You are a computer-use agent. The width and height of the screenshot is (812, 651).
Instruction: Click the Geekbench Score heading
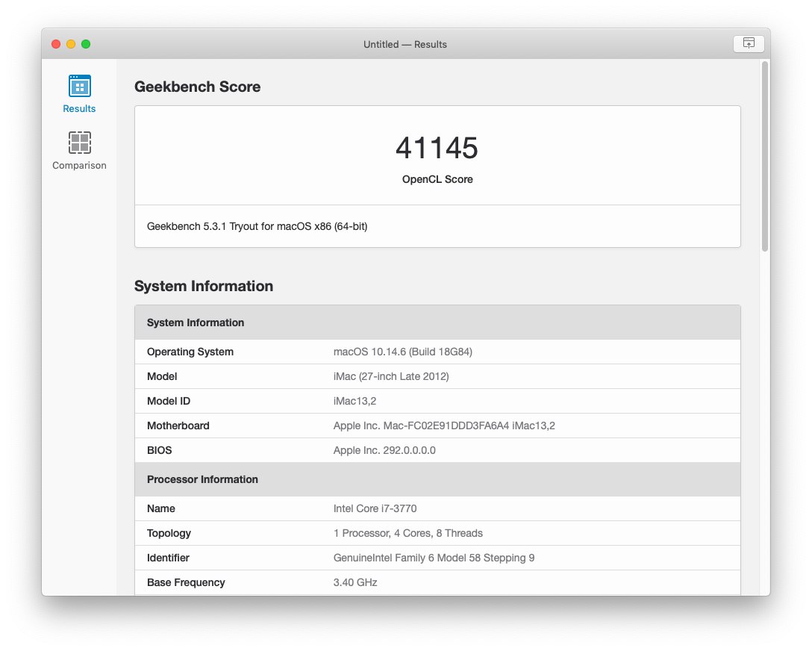[x=197, y=87]
